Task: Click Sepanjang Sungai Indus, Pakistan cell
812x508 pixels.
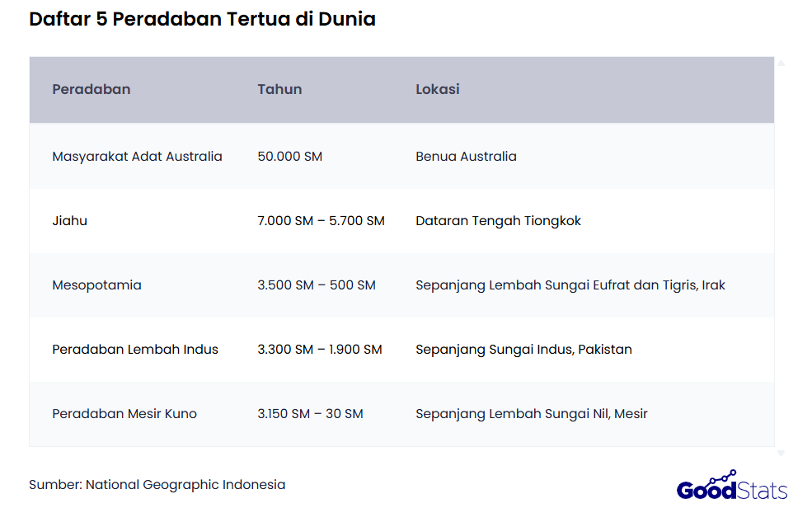Action: 523,350
